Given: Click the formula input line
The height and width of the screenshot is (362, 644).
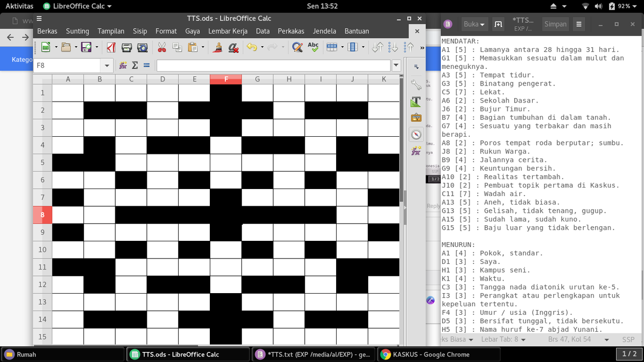Looking at the screenshot, I should point(273,65).
